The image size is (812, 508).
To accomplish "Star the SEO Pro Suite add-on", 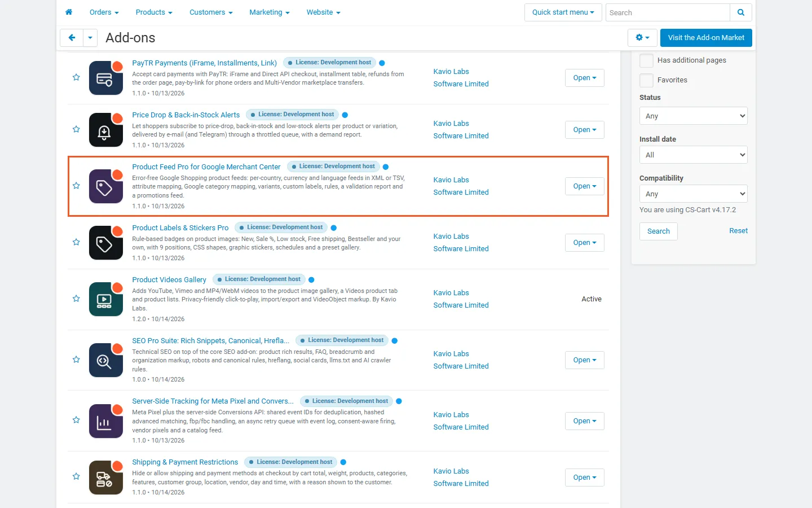I will (x=76, y=360).
